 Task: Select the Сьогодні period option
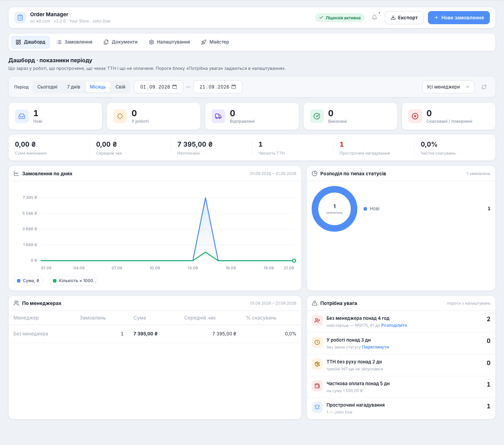47,87
